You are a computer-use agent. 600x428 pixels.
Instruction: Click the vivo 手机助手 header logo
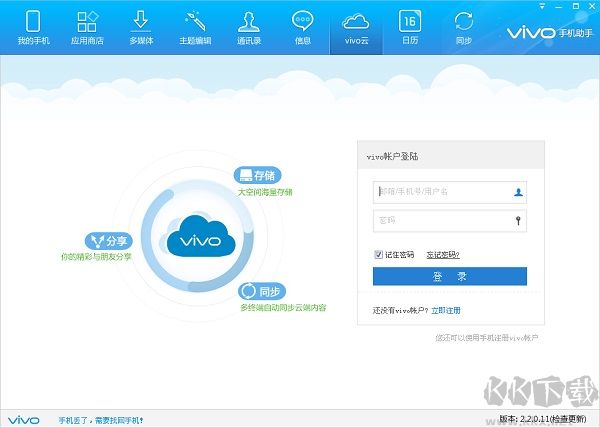tap(549, 33)
